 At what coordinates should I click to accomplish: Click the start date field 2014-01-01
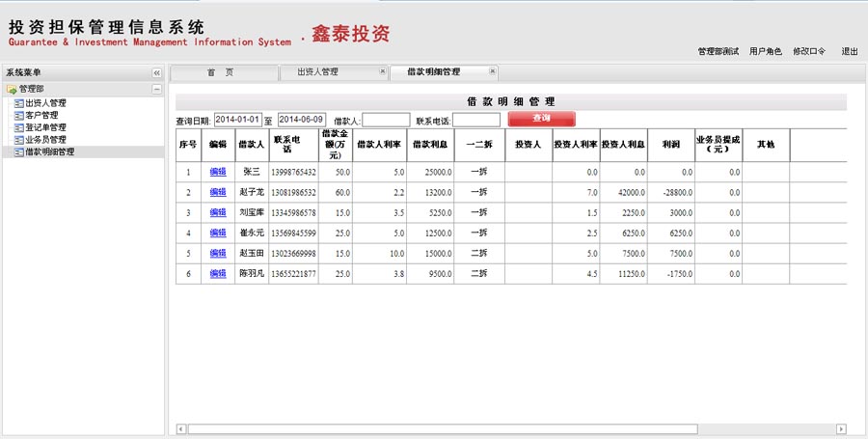coord(238,120)
